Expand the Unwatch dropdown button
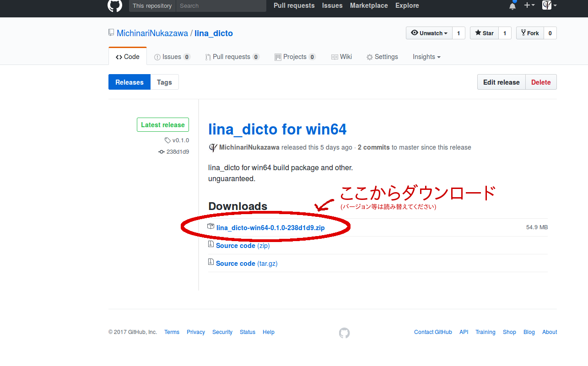This screenshot has width=588, height=366. click(x=429, y=33)
